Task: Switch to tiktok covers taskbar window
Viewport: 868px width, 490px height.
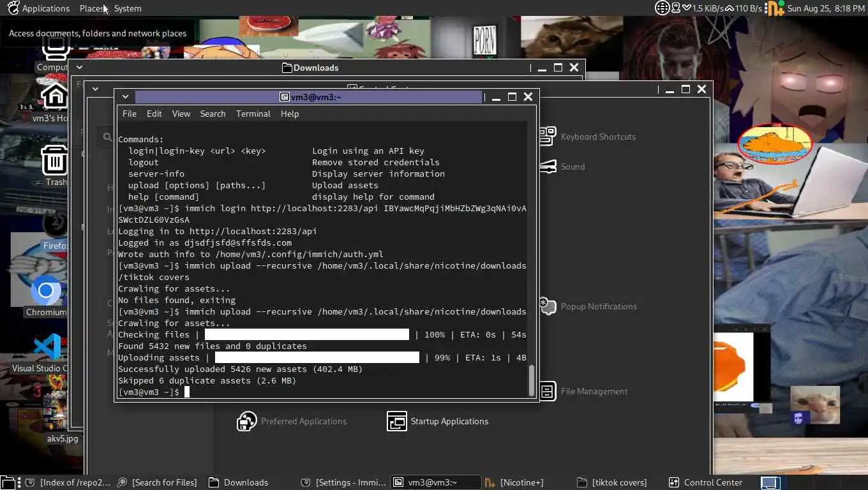Action: click(x=612, y=482)
